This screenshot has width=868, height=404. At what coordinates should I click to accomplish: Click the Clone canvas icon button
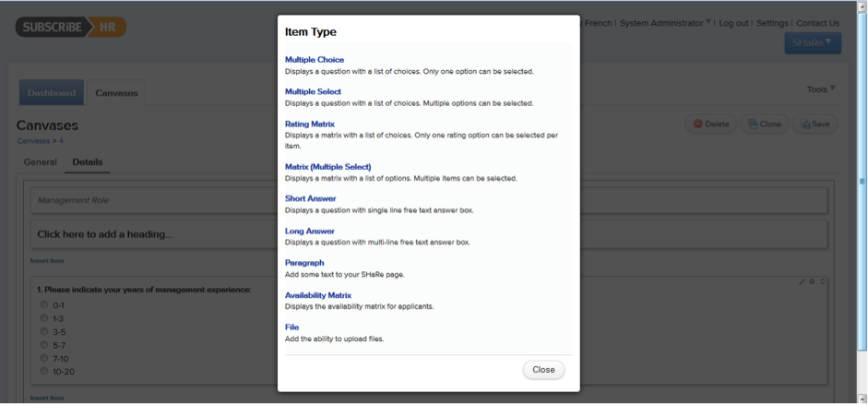(x=764, y=124)
